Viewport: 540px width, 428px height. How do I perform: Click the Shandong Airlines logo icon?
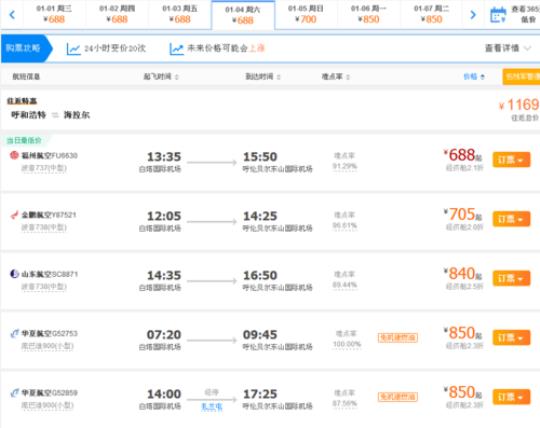pyautogui.click(x=14, y=274)
